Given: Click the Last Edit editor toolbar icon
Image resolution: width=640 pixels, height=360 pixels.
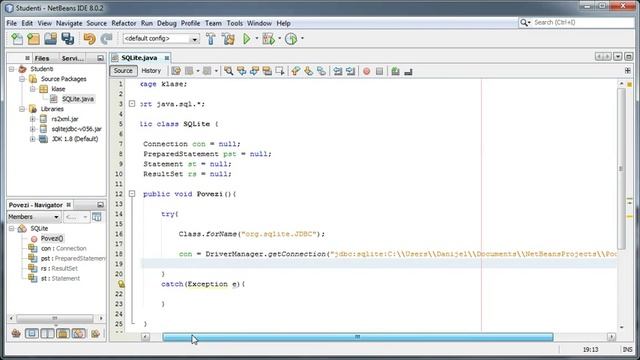Looking at the screenshot, I should [176, 71].
